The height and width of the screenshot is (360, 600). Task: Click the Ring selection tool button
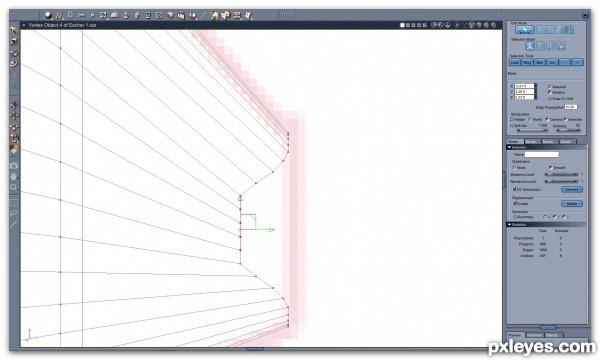click(527, 62)
